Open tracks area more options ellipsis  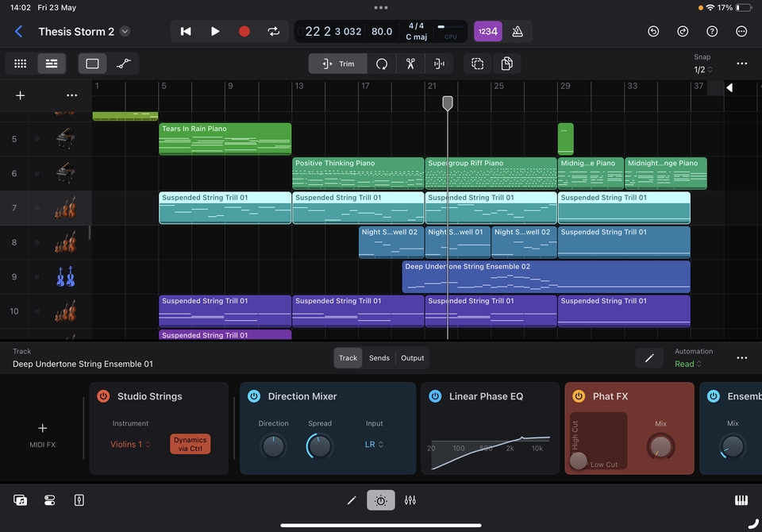tap(741, 64)
